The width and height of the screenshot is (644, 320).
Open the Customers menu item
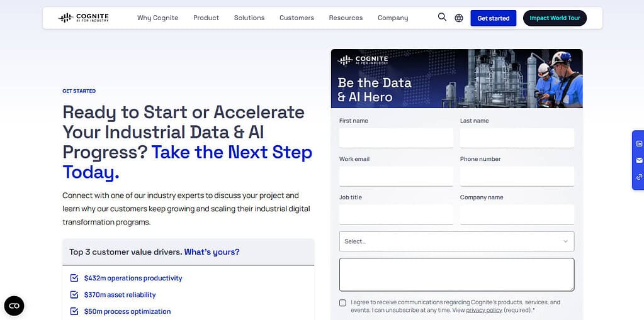(x=297, y=18)
